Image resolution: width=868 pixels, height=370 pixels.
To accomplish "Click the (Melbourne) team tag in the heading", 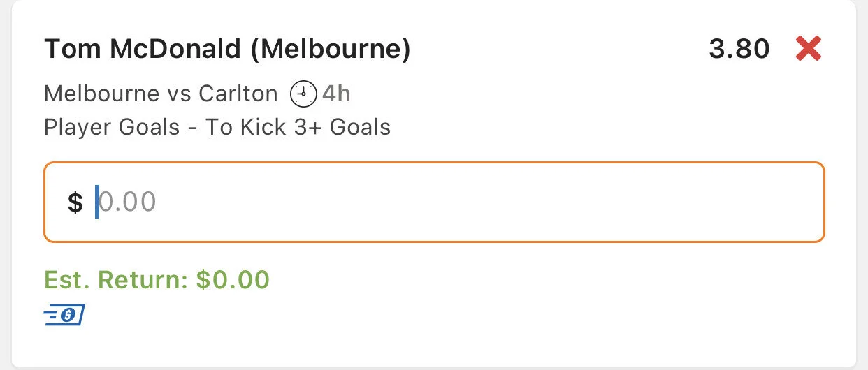I will pyautogui.click(x=328, y=50).
